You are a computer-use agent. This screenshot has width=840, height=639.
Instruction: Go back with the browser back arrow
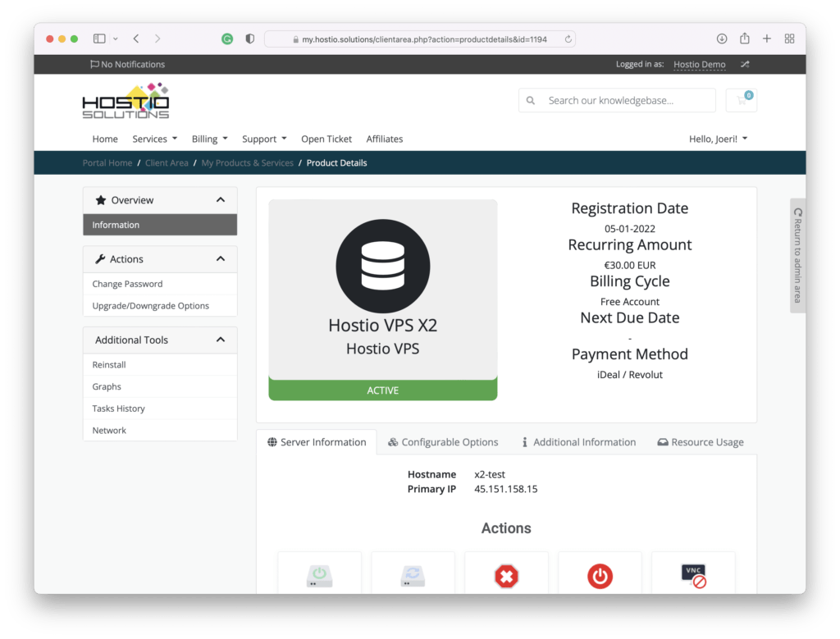click(x=136, y=39)
